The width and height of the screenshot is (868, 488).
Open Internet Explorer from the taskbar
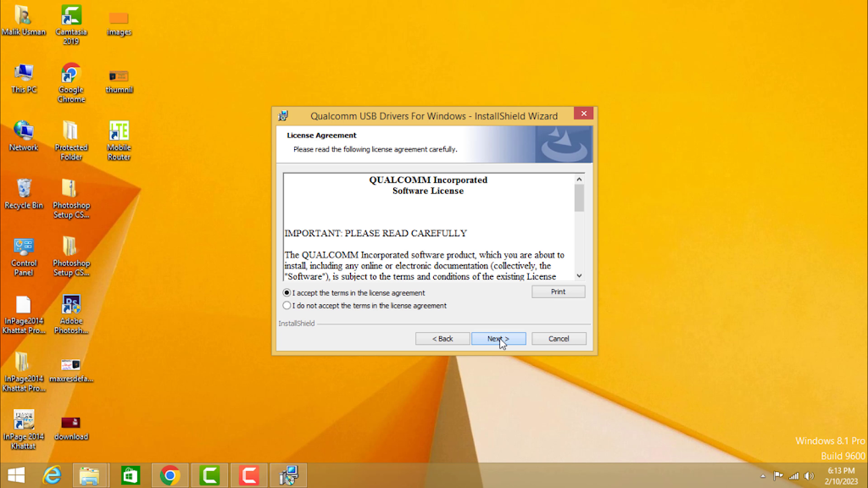[53, 475]
